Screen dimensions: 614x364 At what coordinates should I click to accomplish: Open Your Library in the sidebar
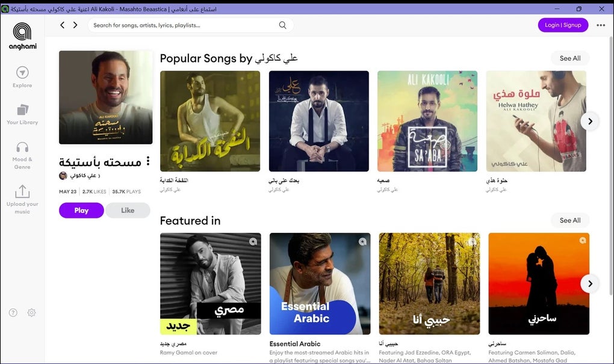(22, 116)
